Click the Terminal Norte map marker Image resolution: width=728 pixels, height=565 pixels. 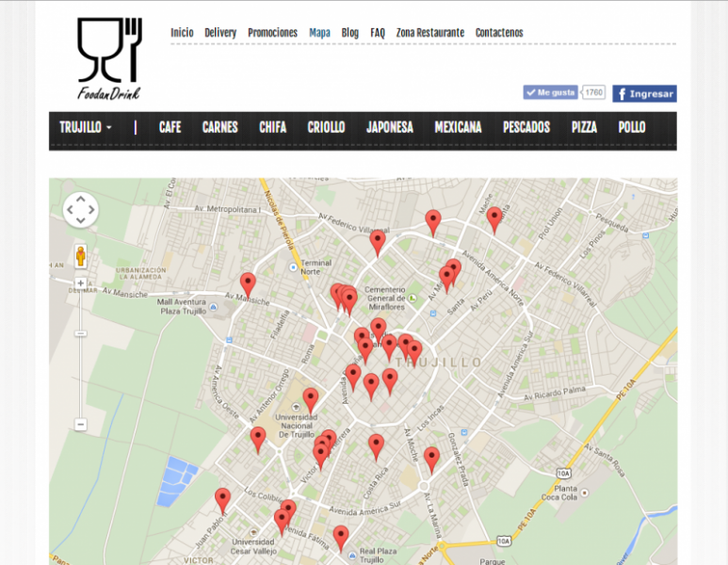tap(293, 267)
